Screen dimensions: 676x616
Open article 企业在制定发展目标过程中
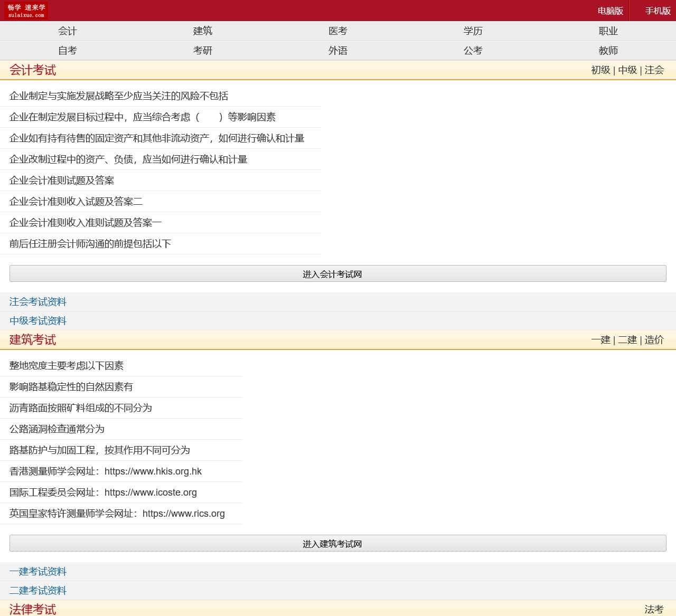tap(143, 117)
